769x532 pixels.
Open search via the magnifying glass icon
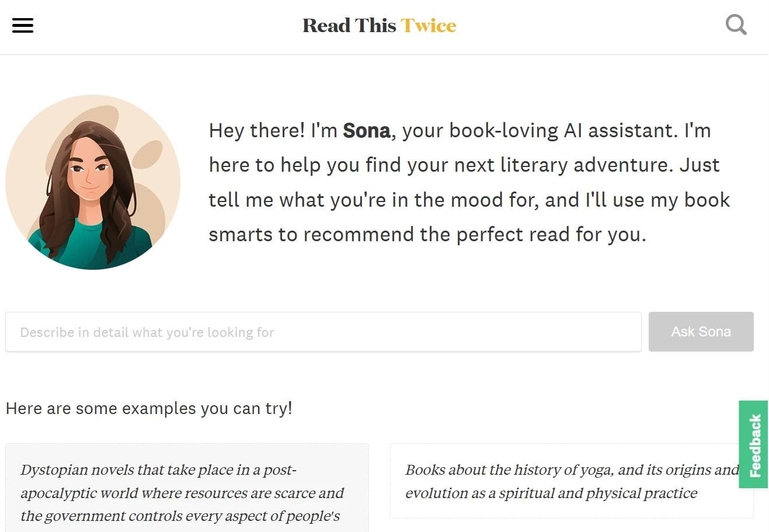click(x=736, y=25)
